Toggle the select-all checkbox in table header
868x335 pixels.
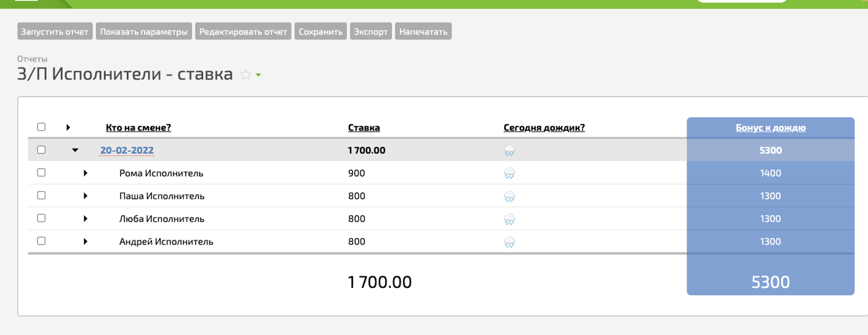pos(41,127)
